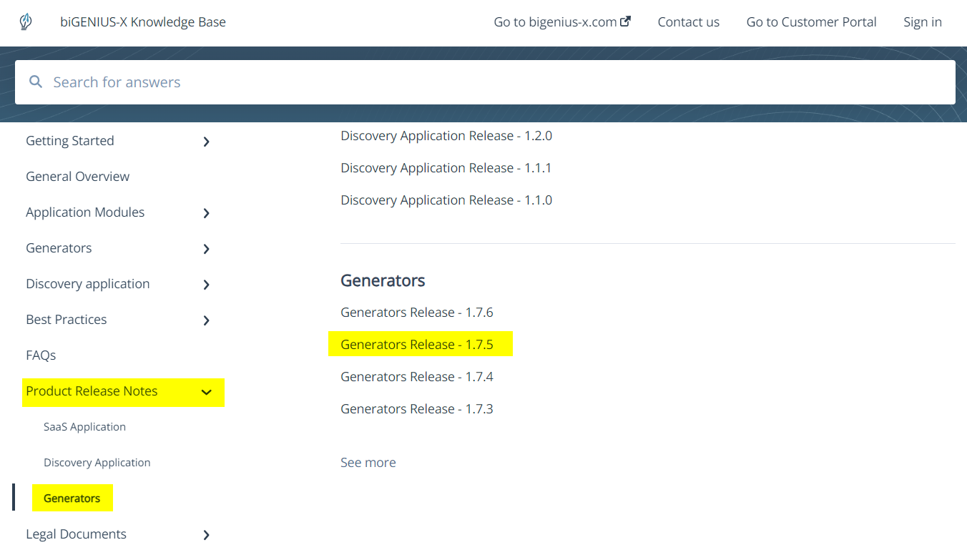
Task: Click the biGENIUS-X flame logo icon
Action: click(26, 22)
